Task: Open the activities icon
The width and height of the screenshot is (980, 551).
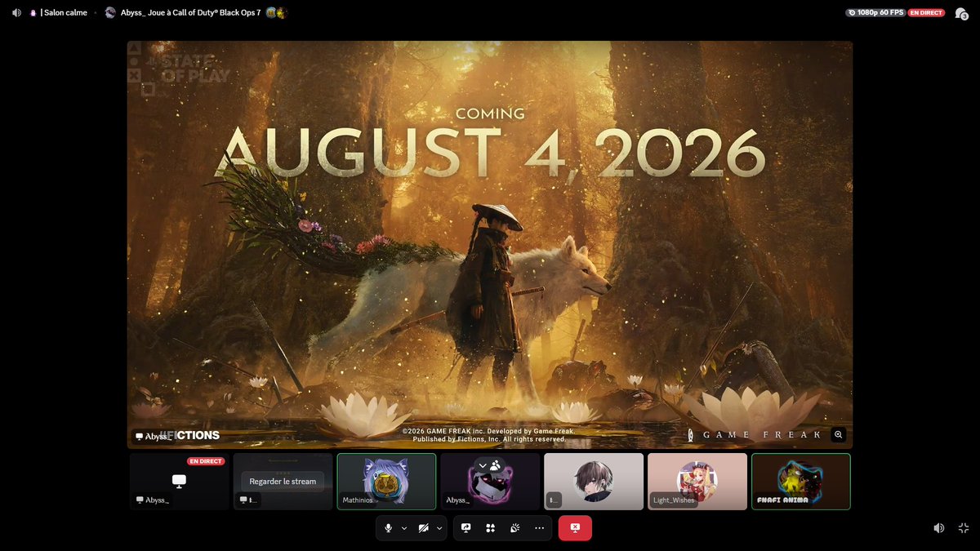Action: (490, 528)
